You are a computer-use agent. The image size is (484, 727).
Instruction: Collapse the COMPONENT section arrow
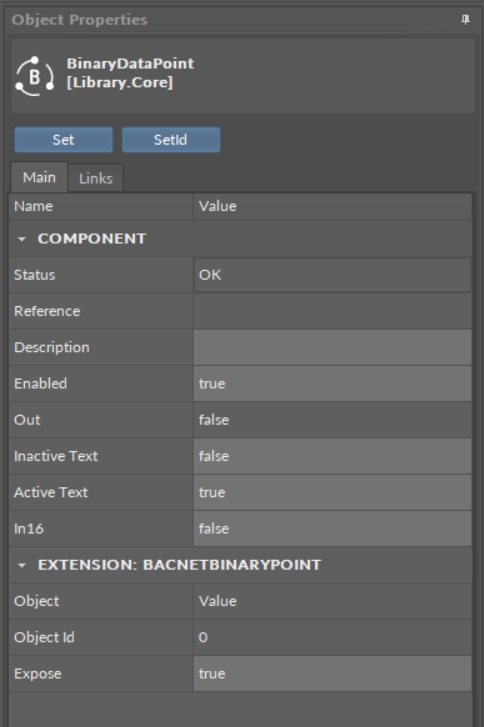tap(21, 239)
